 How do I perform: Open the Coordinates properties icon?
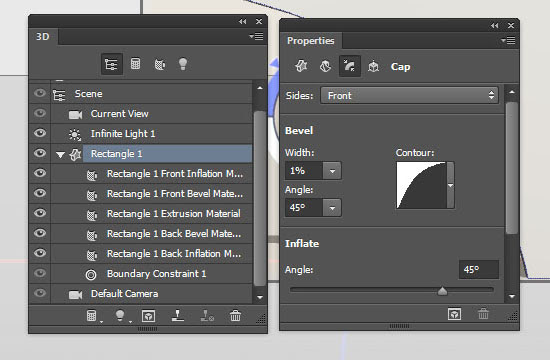(373, 66)
